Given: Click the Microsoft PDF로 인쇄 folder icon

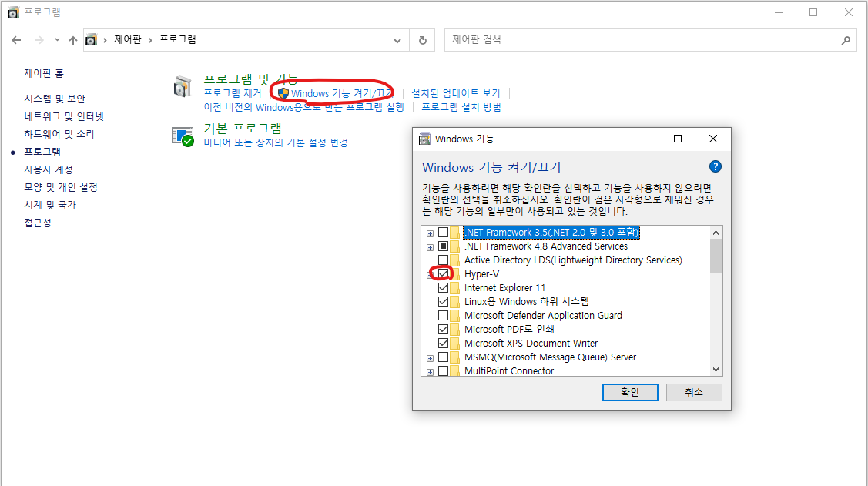Looking at the screenshot, I should 455,330.
